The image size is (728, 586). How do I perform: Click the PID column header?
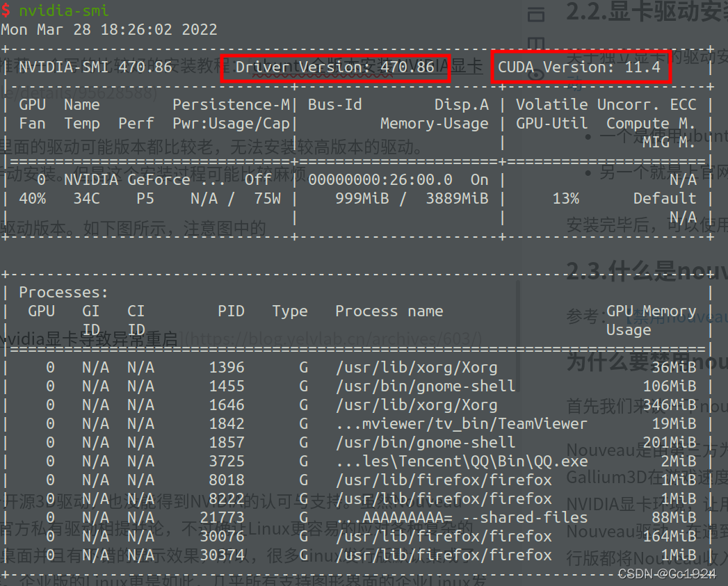point(232,311)
